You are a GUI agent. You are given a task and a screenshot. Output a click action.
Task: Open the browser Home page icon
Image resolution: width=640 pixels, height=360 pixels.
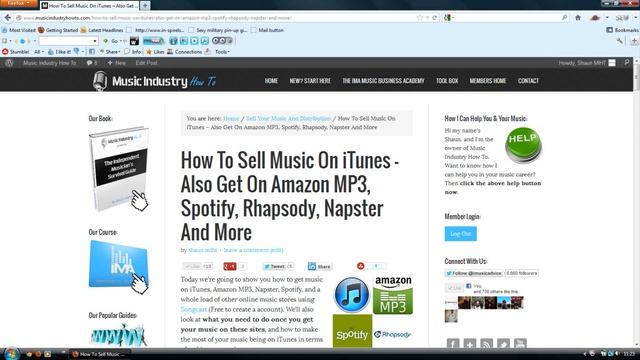(578, 18)
